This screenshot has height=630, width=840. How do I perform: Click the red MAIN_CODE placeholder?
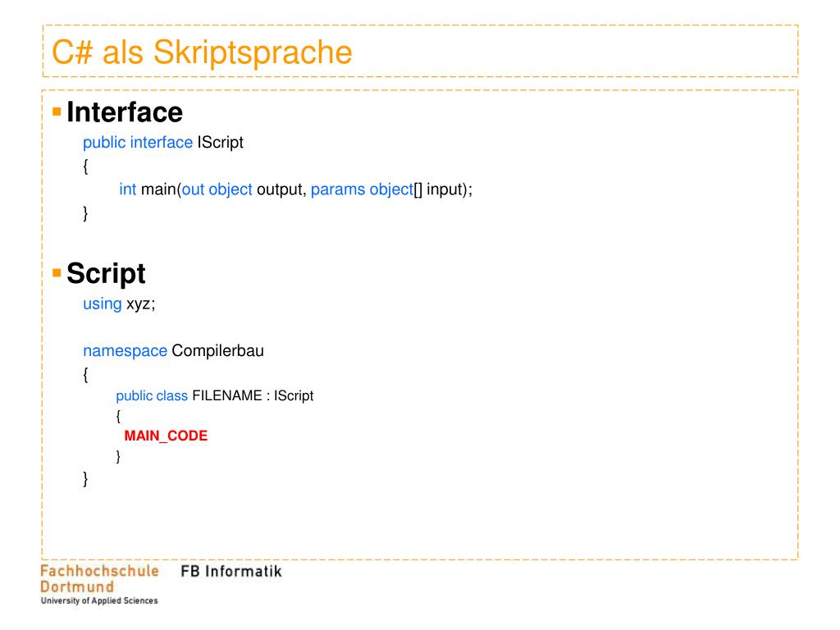click(166, 436)
